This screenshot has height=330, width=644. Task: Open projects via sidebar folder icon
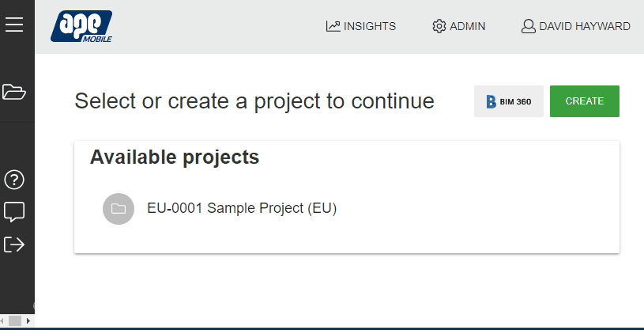(x=14, y=92)
